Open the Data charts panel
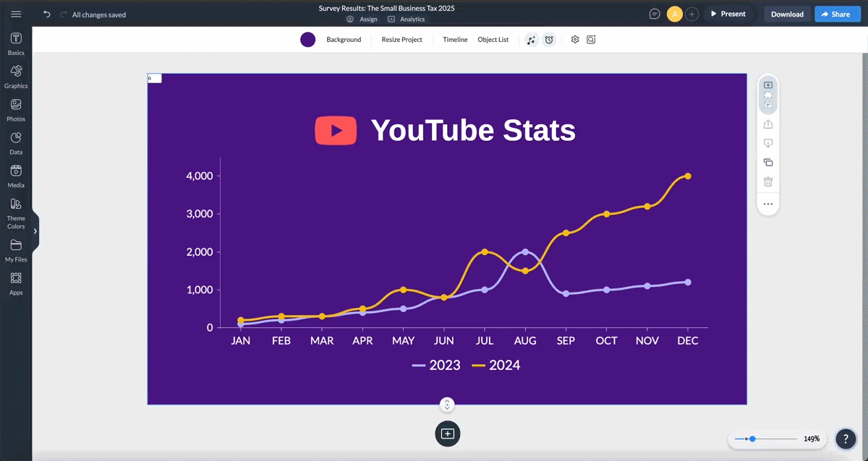This screenshot has height=461, width=868. click(x=16, y=142)
